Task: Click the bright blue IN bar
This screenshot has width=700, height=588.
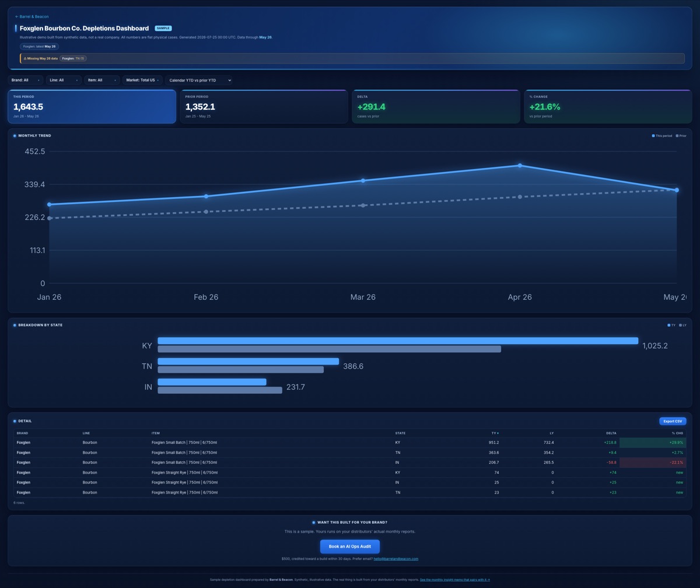Action: (x=212, y=382)
